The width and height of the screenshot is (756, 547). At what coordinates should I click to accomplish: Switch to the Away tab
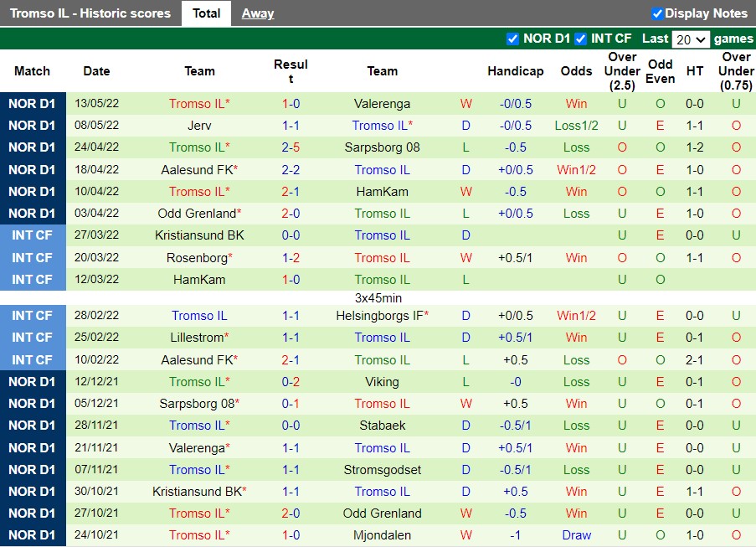(258, 13)
